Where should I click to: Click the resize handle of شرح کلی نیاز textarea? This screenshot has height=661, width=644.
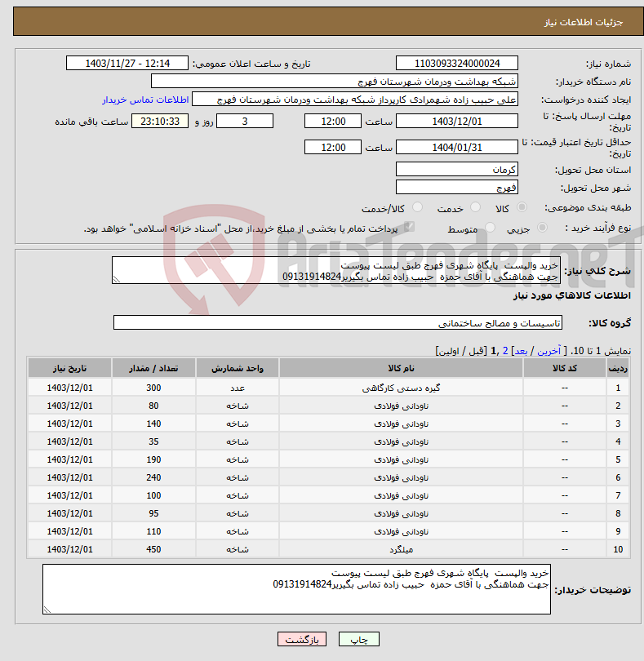coord(117,279)
